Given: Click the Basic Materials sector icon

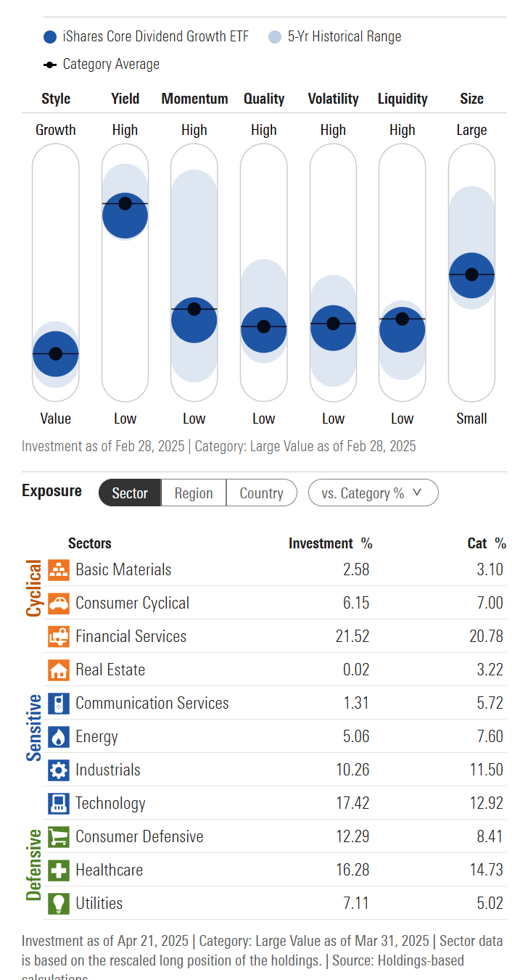Looking at the screenshot, I should pyautogui.click(x=58, y=570).
